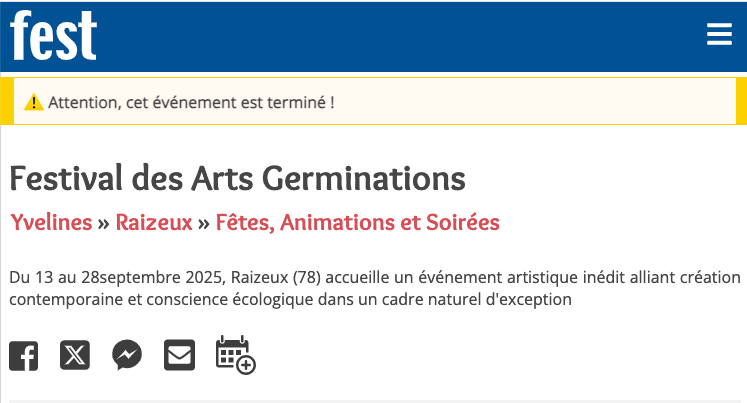This screenshot has width=747, height=403.
Task: Click the 'événement est terminé' alert message
Action: [190, 102]
